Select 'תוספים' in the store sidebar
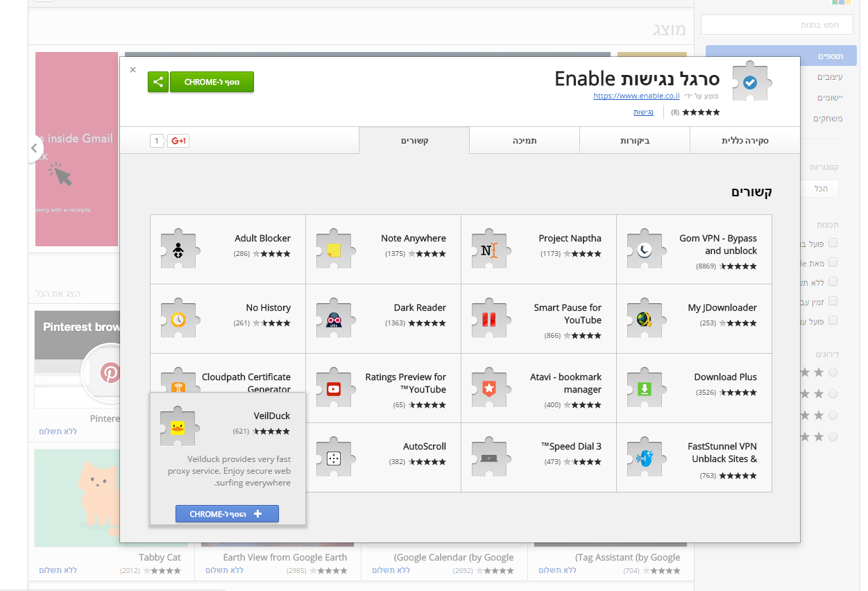The width and height of the screenshot is (868, 591). (783, 56)
